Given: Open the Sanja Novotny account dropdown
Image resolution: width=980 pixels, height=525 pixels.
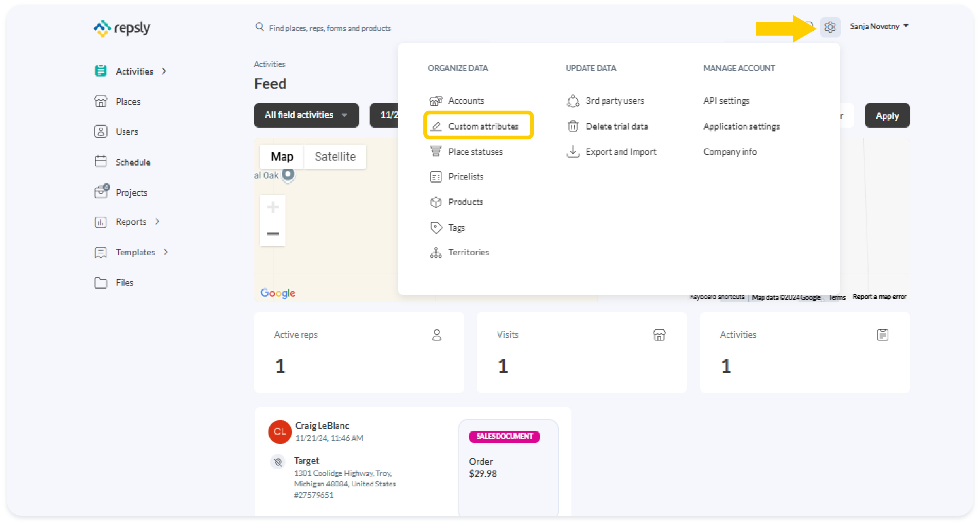Looking at the screenshot, I should pyautogui.click(x=879, y=27).
